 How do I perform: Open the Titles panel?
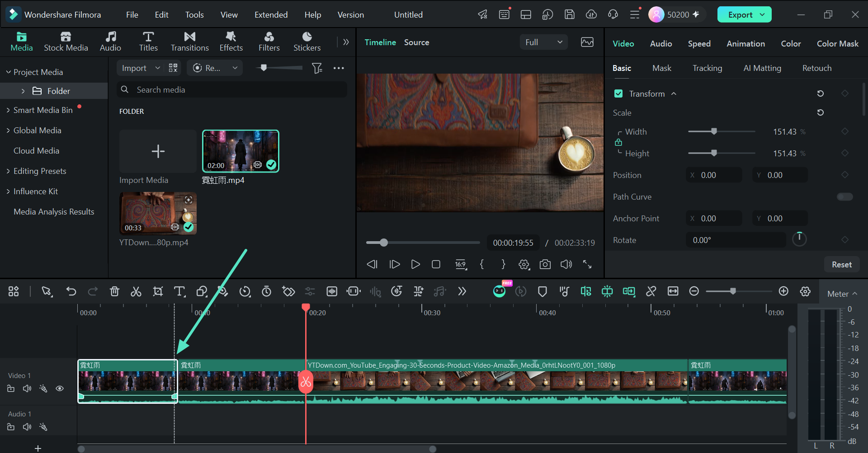tap(148, 42)
